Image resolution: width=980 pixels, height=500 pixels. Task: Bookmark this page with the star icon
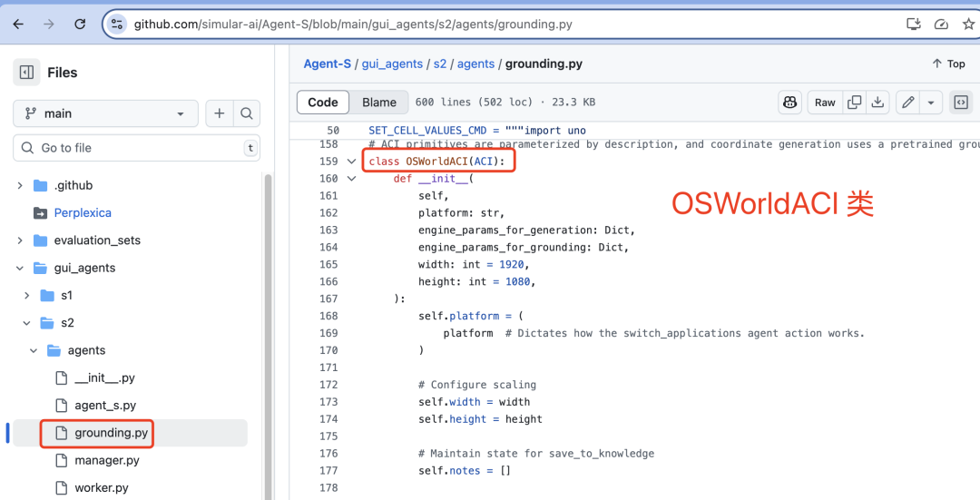tap(969, 25)
